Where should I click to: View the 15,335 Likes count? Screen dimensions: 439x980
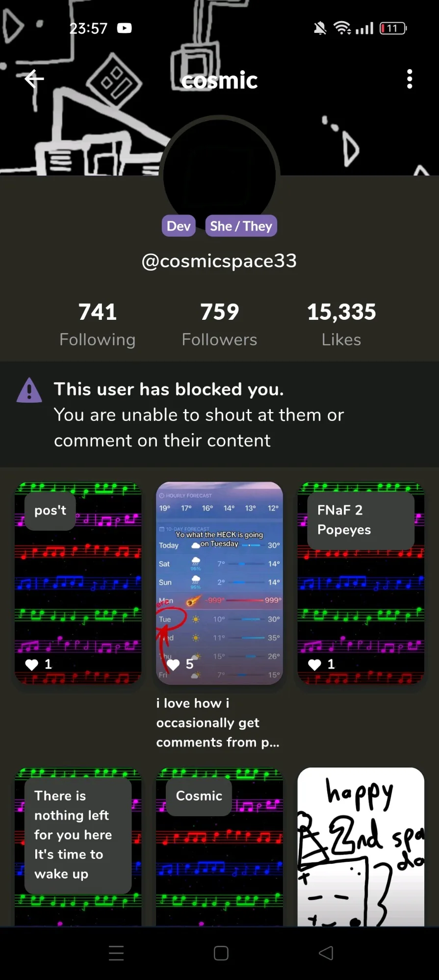(x=341, y=324)
